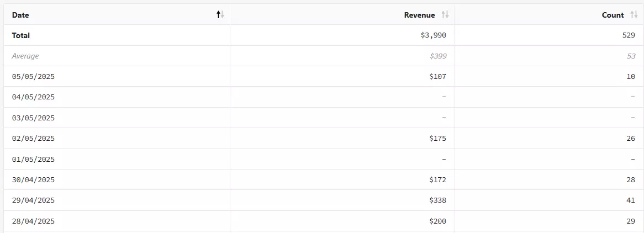
Task: Click revenue $107 for 05/05/2025
Action: tap(438, 76)
